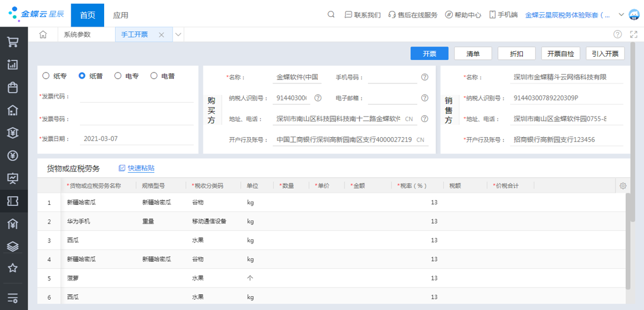
Task: Close the 手工开票 tab
Action: coord(162,35)
